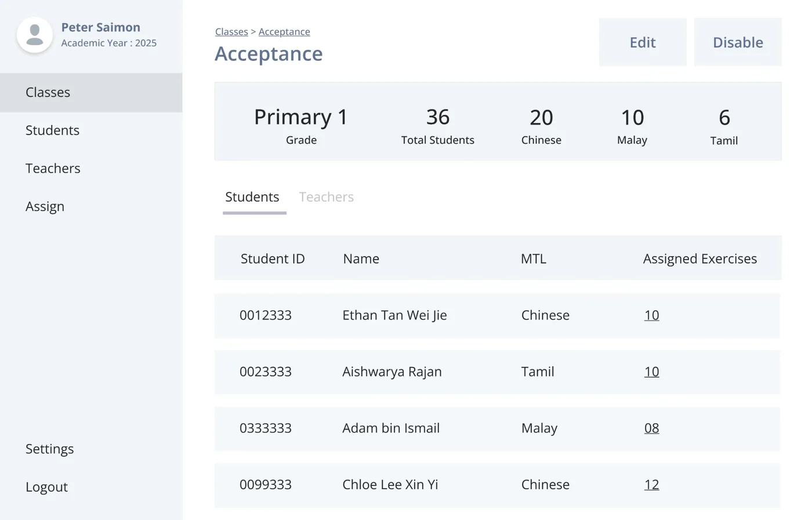Click the name Adam bin Ismail
812x520 pixels.
coord(391,428)
